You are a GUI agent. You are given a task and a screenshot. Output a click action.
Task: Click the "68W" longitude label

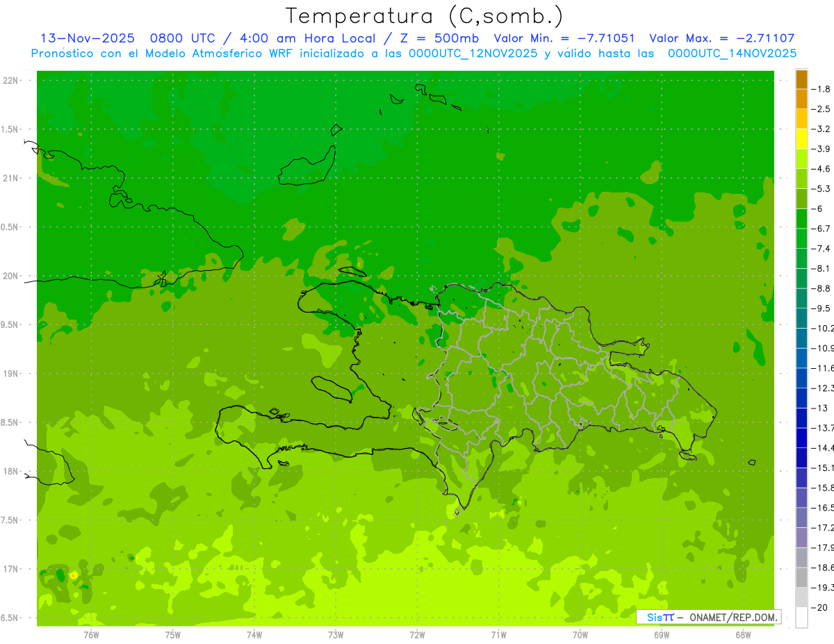click(743, 634)
